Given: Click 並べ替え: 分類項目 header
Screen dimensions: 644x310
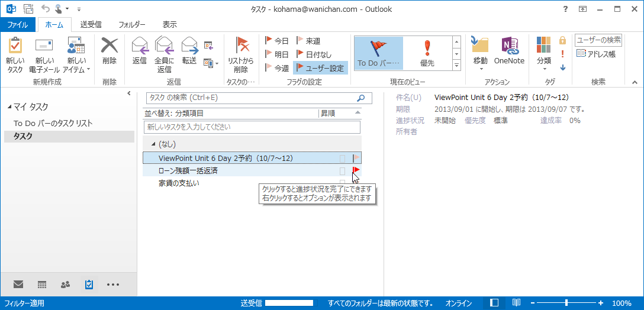Looking at the screenshot, I should pos(174,114).
